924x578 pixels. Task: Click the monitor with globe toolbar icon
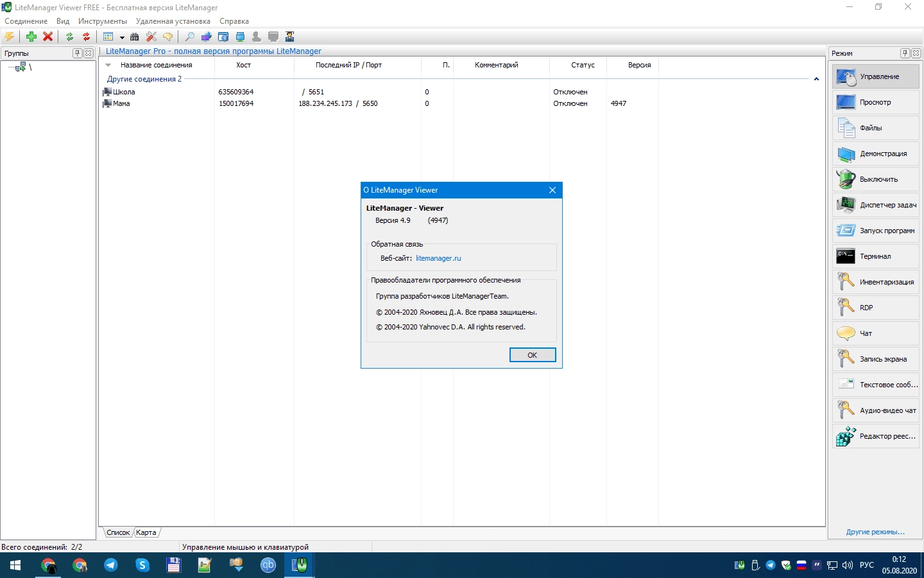207,37
